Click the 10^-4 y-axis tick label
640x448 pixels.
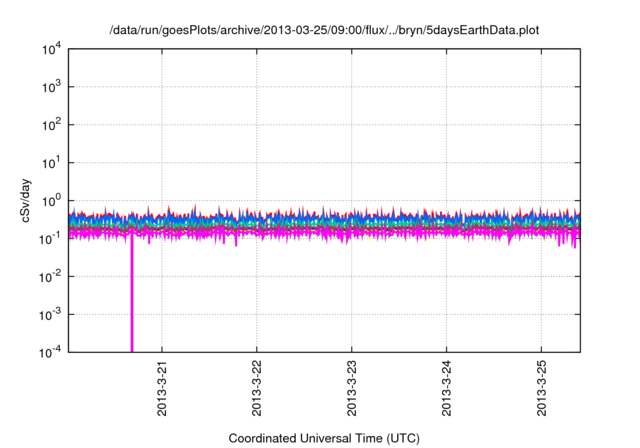pyautogui.click(x=50, y=352)
